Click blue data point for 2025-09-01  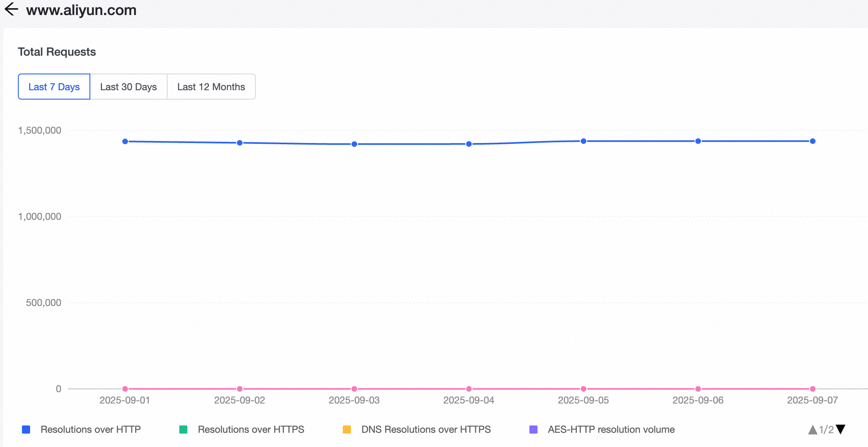[125, 141]
